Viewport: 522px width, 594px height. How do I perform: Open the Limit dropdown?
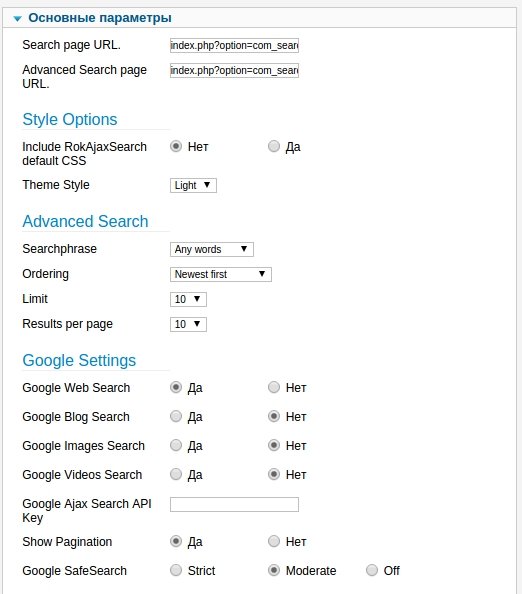(188, 299)
